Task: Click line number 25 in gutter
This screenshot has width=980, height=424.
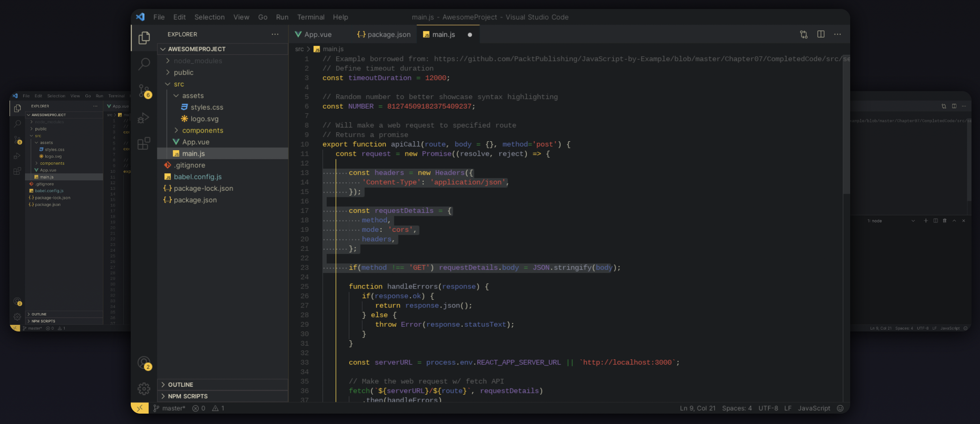Action: (304, 287)
